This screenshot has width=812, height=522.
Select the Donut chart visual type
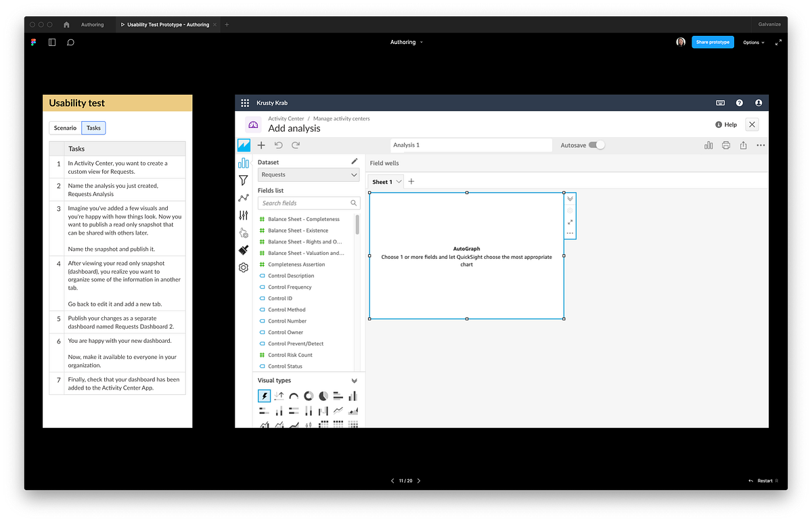pyautogui.click(x=309, y=396)
